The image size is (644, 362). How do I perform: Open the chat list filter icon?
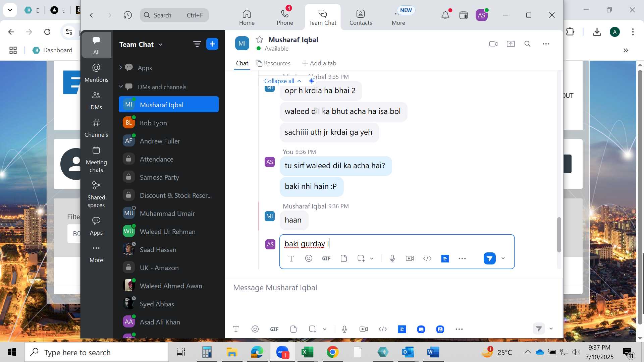coord(197,44)
